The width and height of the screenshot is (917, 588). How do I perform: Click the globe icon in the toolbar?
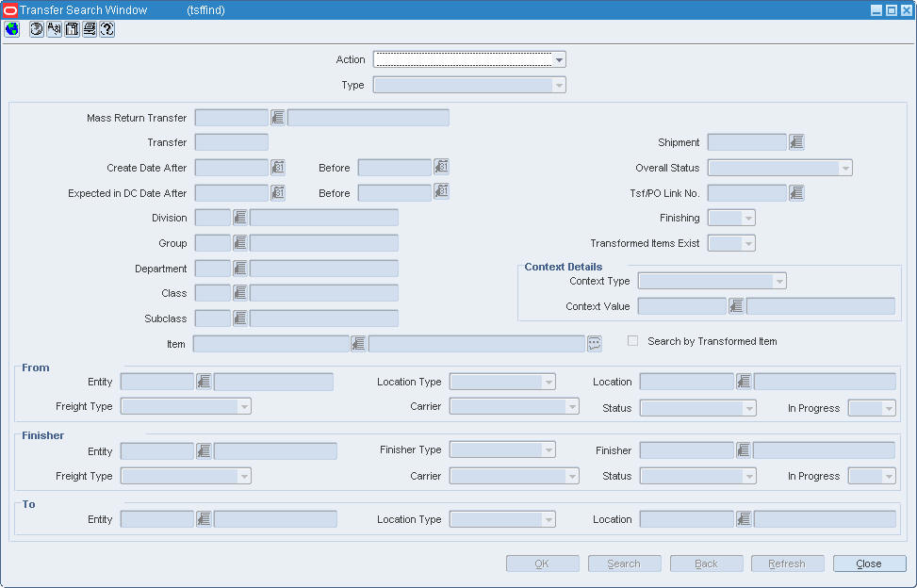[11, 29]
